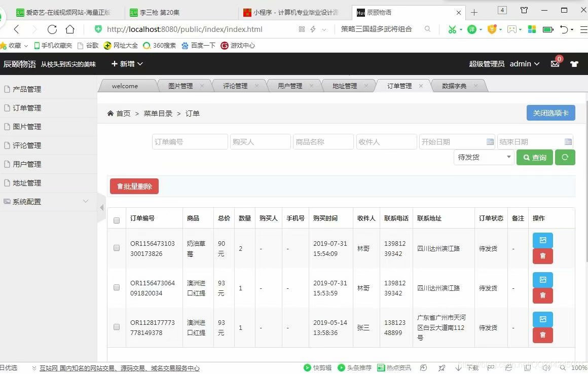Switch to the 地址管理 tab
Viewport: 588px width, 374px height.
[x=345, y=86]
